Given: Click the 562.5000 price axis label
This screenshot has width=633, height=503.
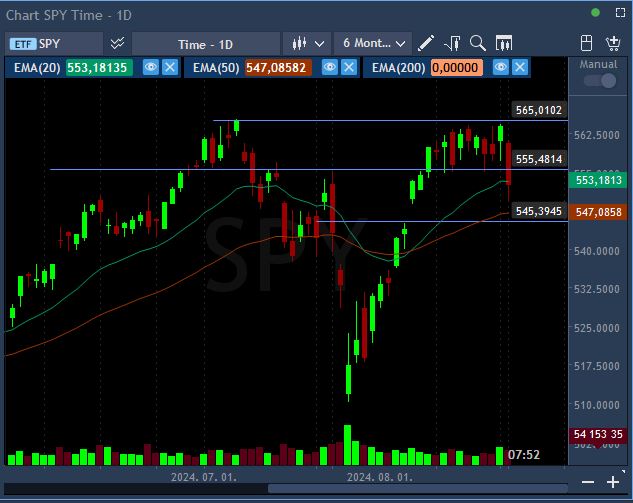Looking at the screenshot, I should tap(597, 135).
